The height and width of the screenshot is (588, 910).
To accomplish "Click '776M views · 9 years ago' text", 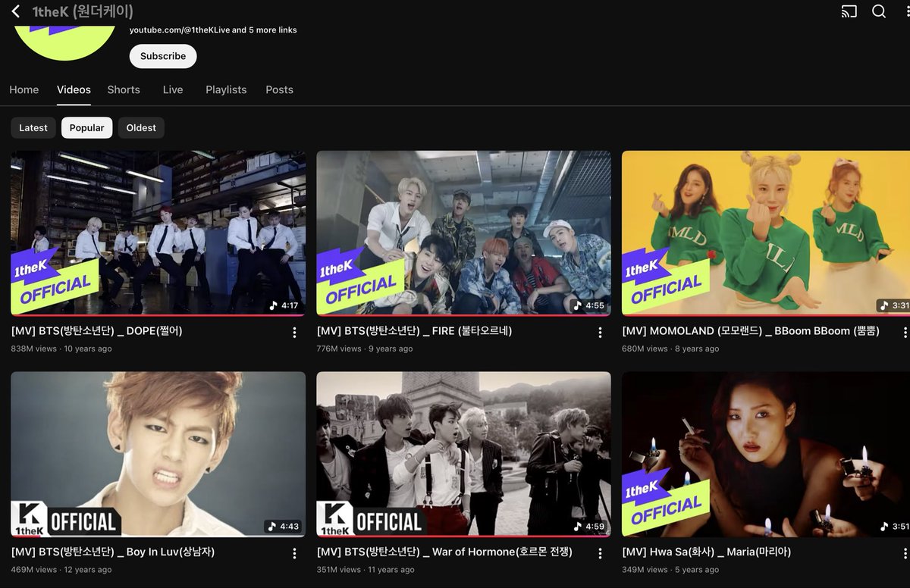I will (x=365, y=349).
